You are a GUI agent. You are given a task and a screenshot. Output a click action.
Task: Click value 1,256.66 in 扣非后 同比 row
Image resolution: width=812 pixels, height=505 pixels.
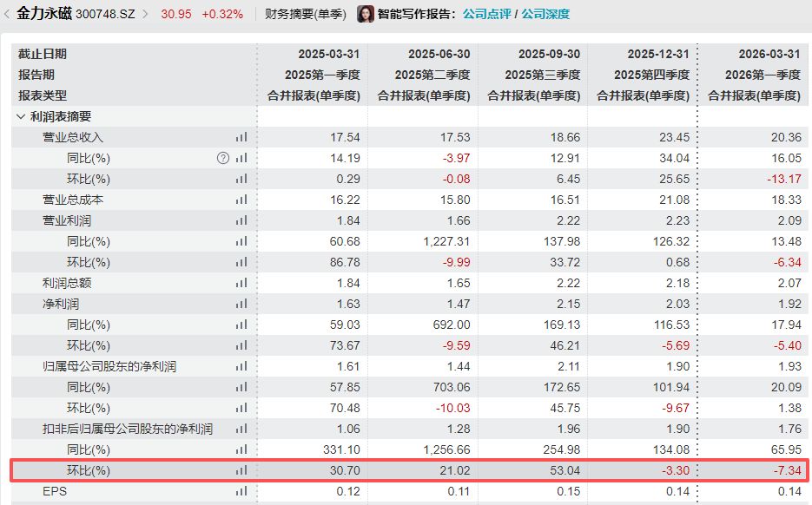click(446, 449)
